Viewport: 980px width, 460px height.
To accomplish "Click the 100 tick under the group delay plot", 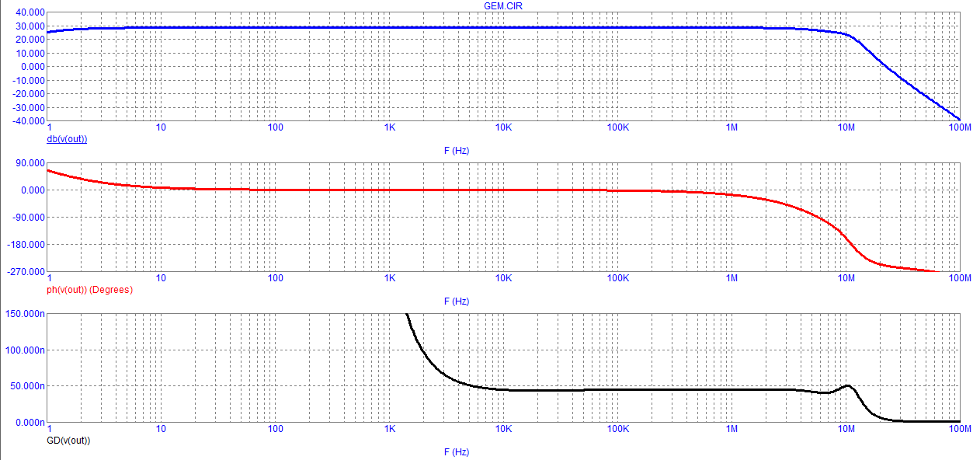I will [276, 429].
